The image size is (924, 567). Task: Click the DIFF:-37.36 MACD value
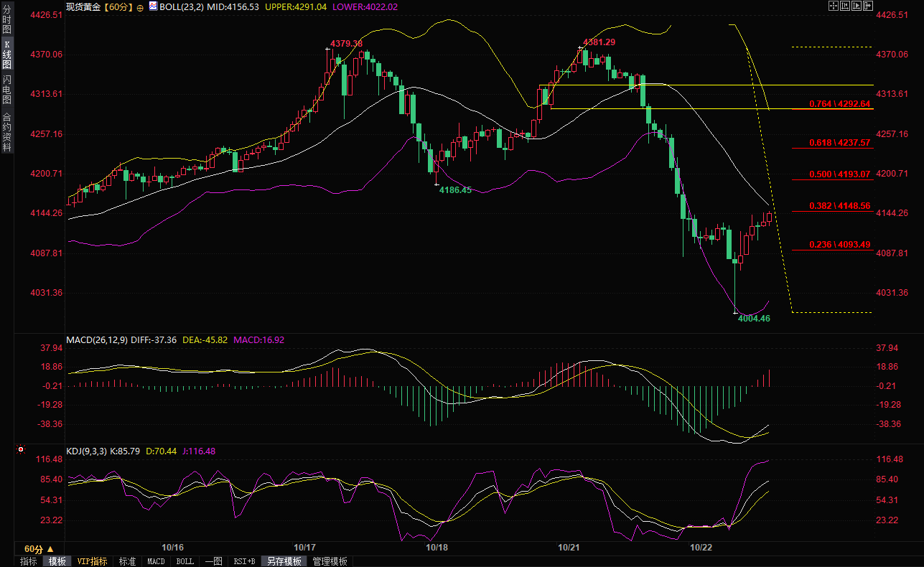click(x=155, y=339)
